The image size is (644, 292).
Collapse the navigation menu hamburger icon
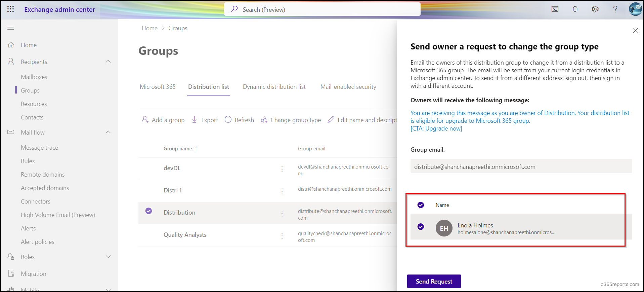[x=11, y=28]
